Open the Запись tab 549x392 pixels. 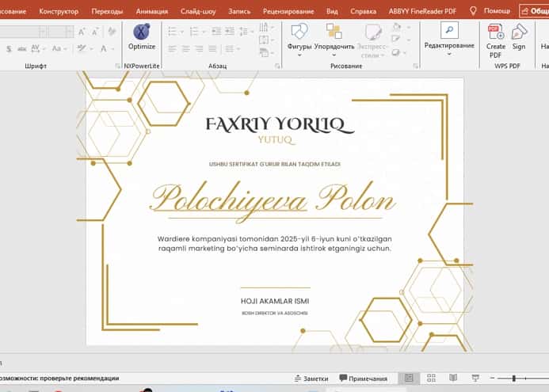coord(239,11)
